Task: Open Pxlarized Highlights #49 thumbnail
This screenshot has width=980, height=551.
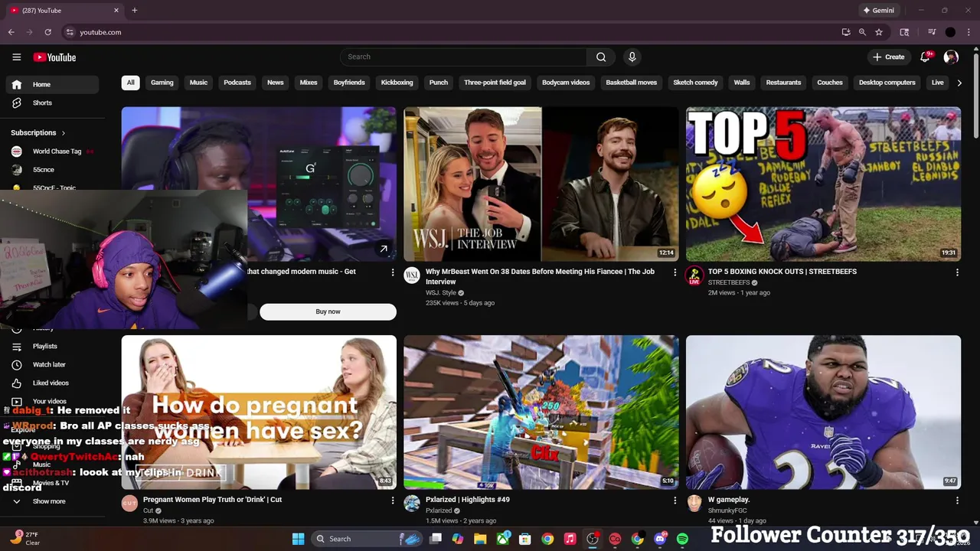Action: (541, 412)
